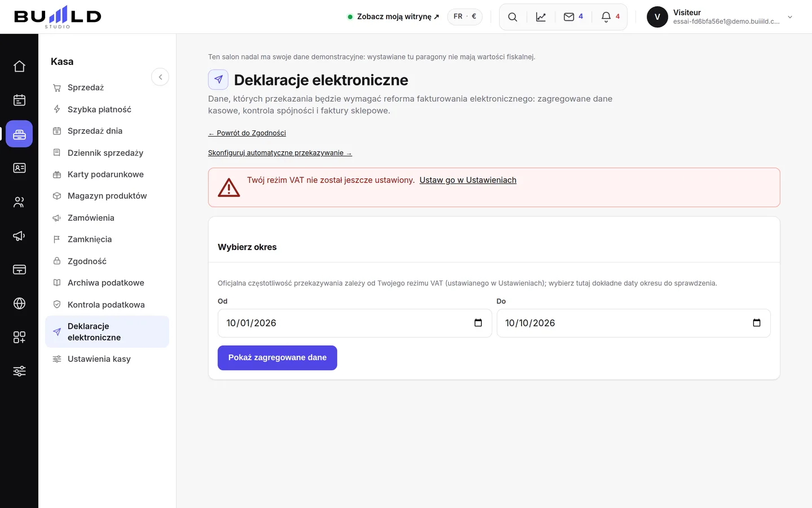The image size is (812, 508).
Task: Open the credit card icon in left rail
Action: (x=19, y=269)
